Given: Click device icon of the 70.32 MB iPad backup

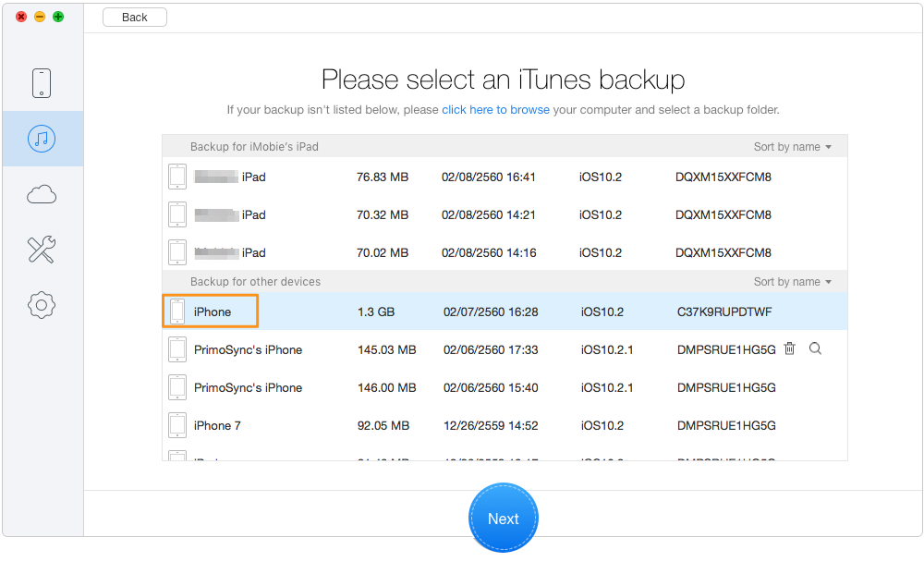Looking at the screenshot, I should [177, 214].
